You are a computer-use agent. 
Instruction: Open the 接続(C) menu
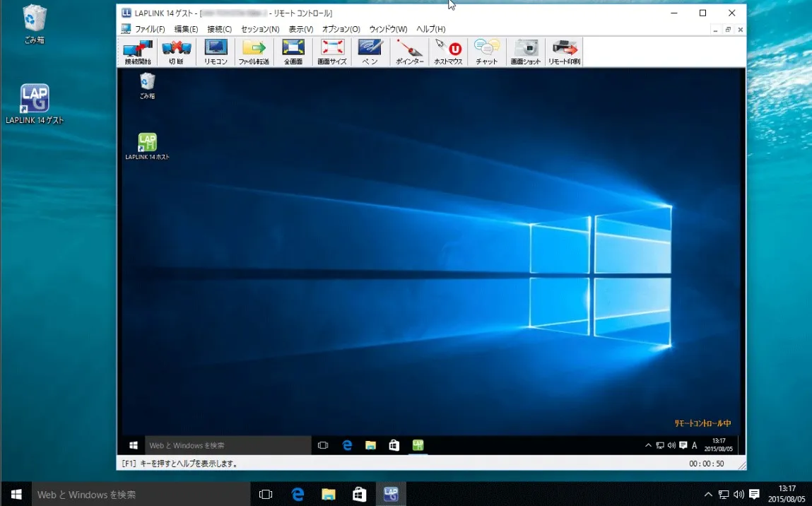pos(220,29)
